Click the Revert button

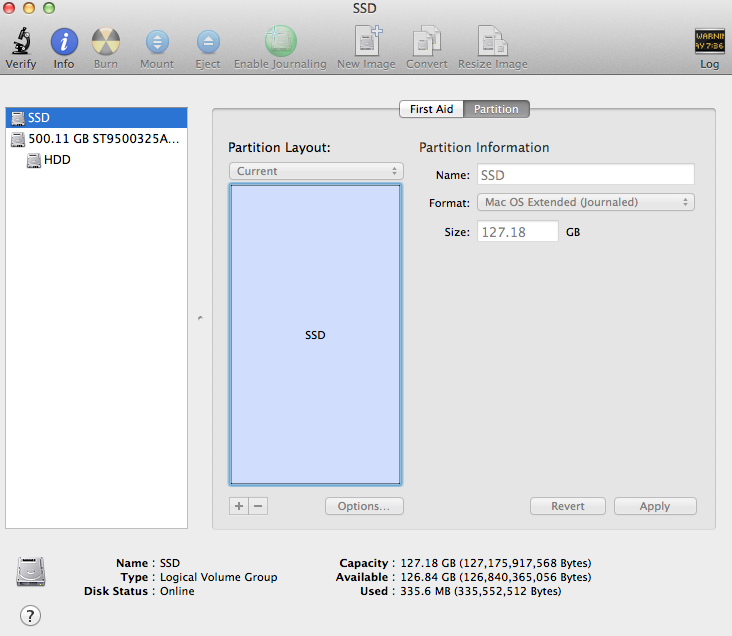[x=568, y=506]
